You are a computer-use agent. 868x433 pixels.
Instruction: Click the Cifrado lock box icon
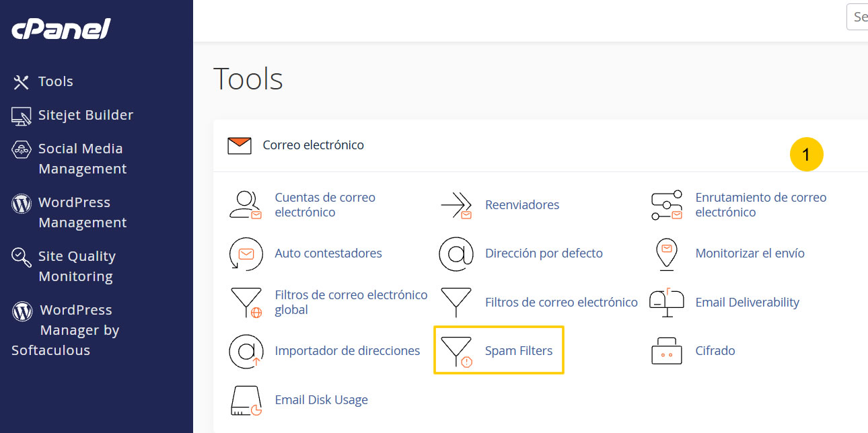tap(667, 351)
